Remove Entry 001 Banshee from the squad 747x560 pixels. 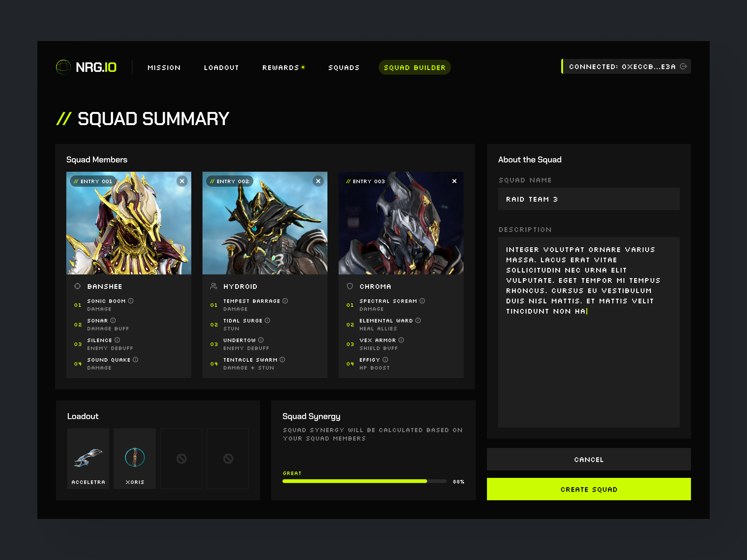(x=182, y=181)
